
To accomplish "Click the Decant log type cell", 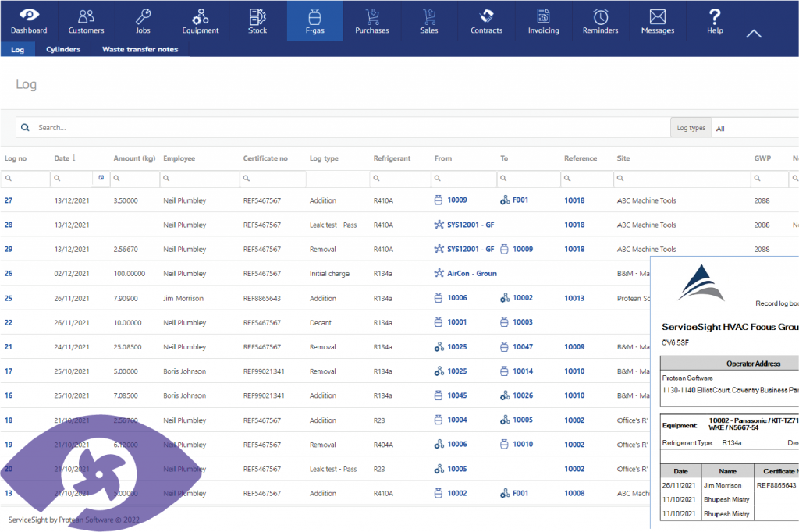I will point(320,323).
